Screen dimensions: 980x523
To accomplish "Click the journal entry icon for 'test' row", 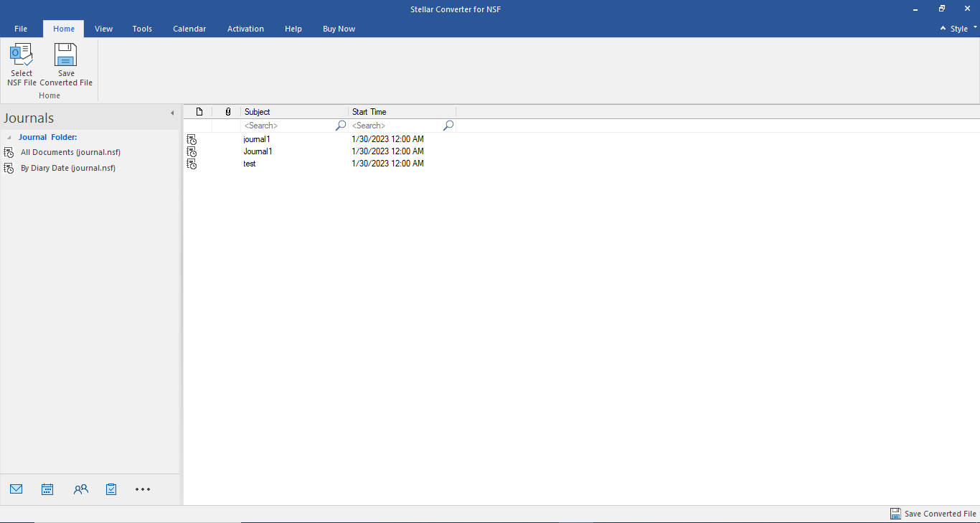I will [x=192, y=164].
